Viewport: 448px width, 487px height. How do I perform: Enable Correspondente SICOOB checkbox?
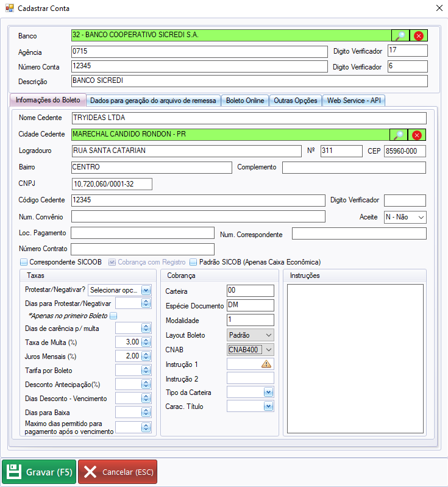point(24,262)
